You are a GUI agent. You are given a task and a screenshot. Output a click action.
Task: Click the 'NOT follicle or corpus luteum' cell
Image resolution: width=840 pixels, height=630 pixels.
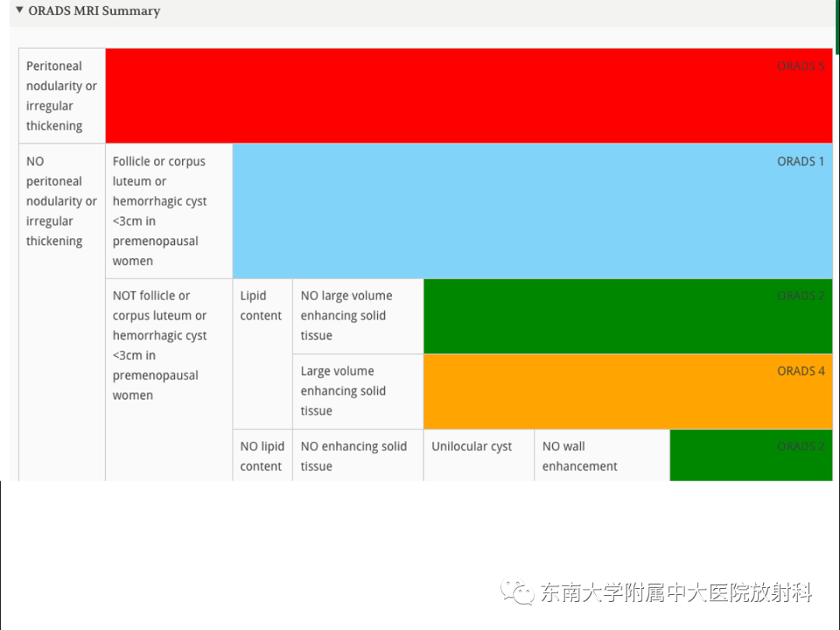(169, 380)
